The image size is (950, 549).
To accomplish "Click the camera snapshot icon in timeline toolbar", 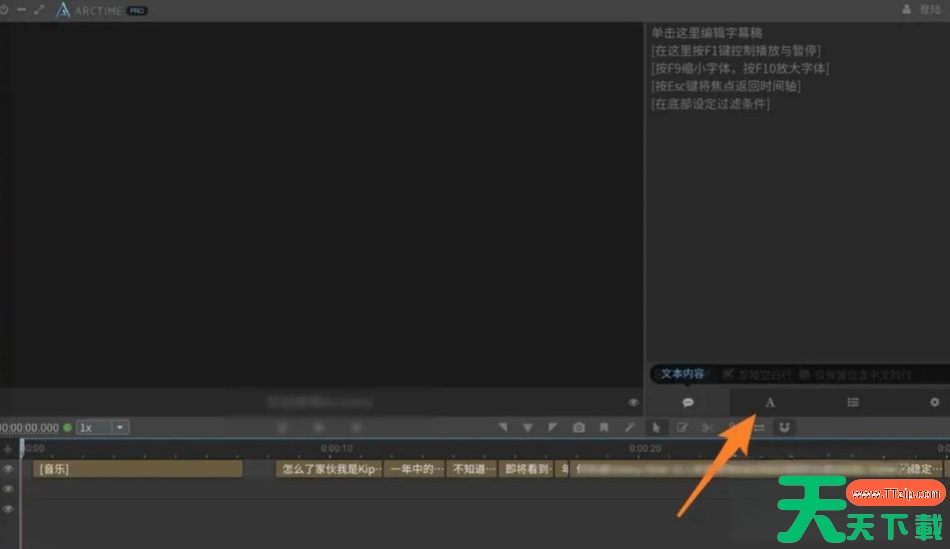I will click(579, 428).
